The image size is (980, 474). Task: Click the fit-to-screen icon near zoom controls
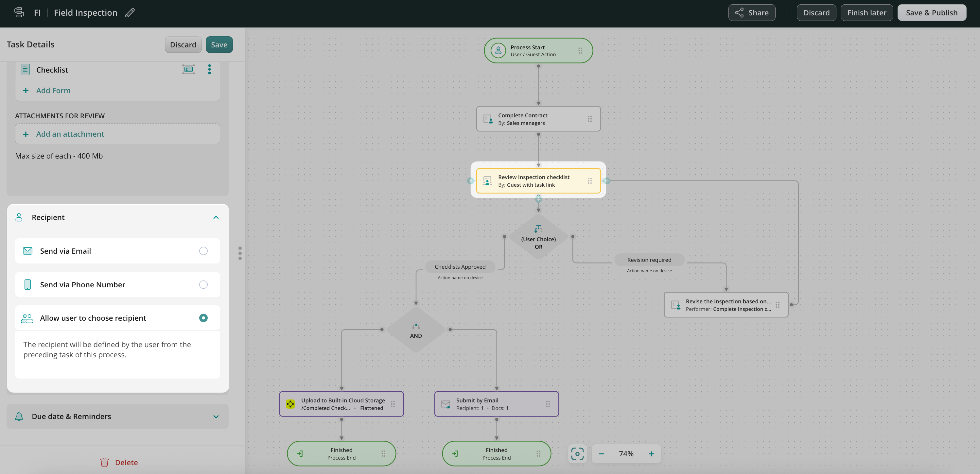pos(577,453)
